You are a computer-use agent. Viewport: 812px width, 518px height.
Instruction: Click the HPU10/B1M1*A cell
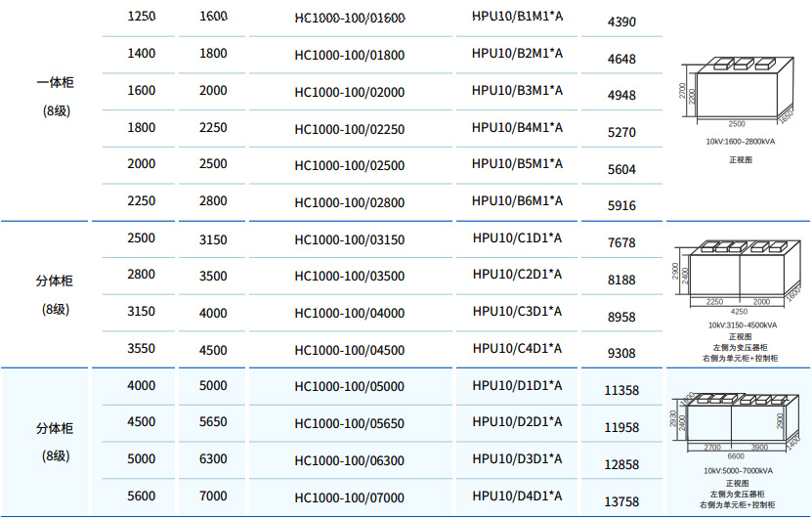click(517, 17)
